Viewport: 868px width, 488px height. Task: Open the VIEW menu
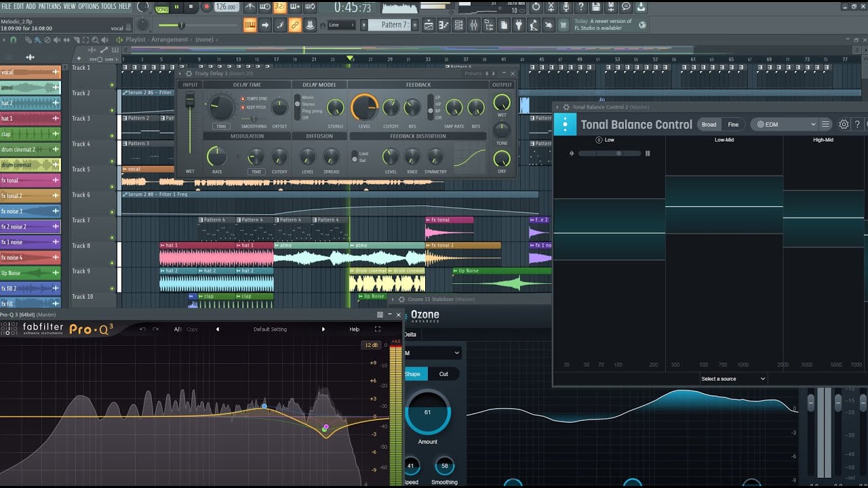69,6
